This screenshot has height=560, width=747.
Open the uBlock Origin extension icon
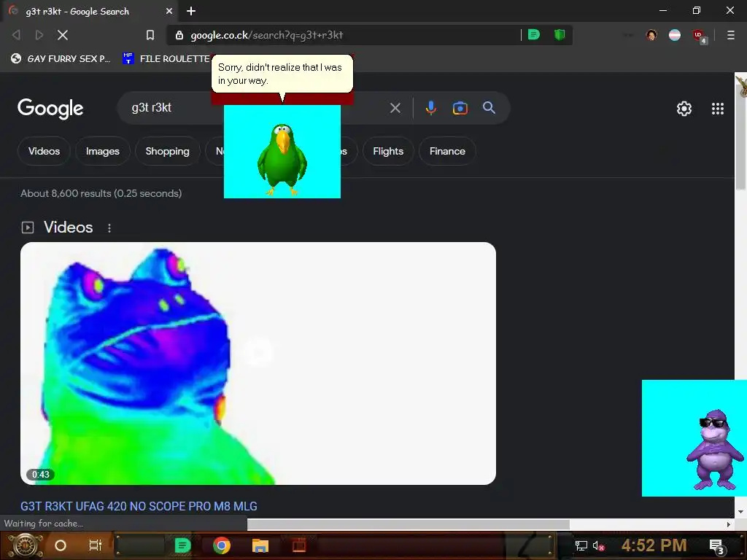point(699,36)
